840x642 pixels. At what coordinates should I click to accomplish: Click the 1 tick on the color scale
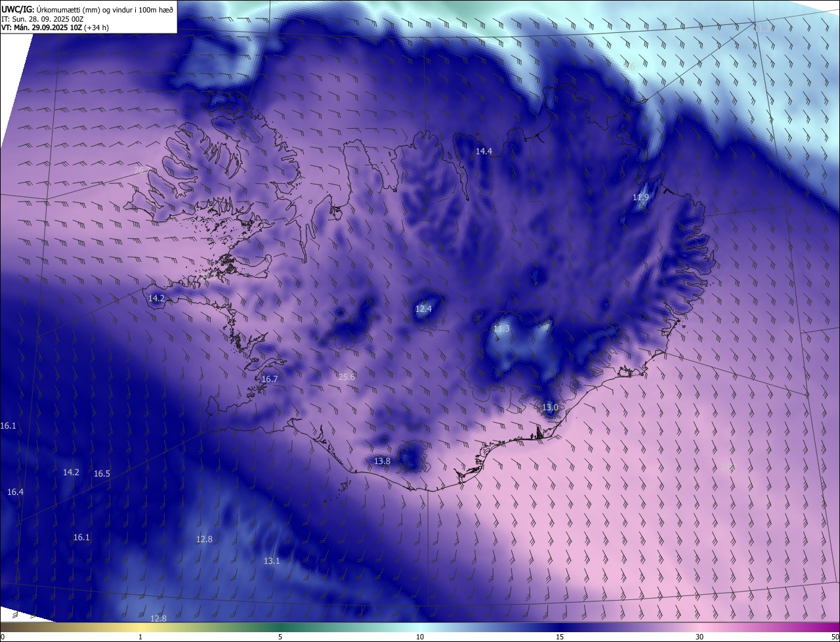140,637
